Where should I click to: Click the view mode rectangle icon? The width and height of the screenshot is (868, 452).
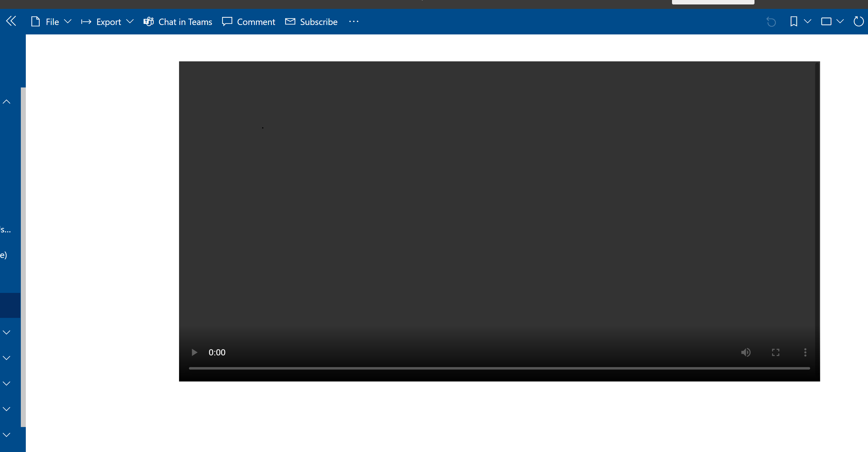point(826,22)
